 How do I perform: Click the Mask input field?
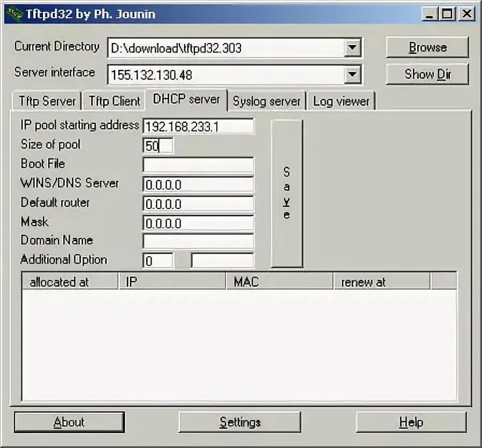198,223
